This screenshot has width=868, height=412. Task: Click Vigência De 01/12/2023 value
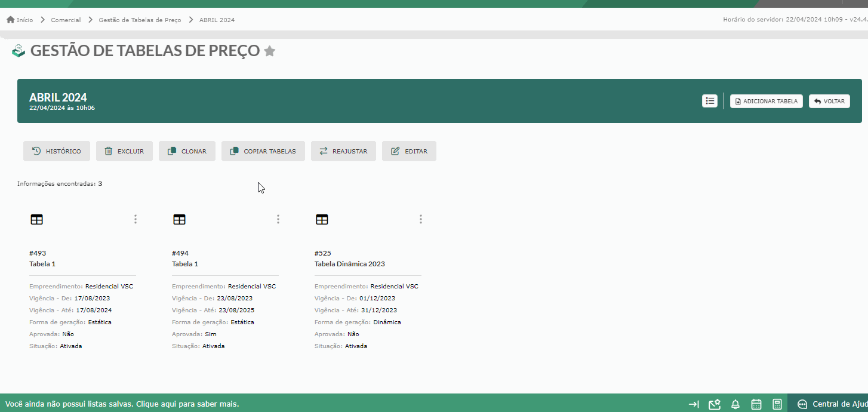(x=377, y=299)
